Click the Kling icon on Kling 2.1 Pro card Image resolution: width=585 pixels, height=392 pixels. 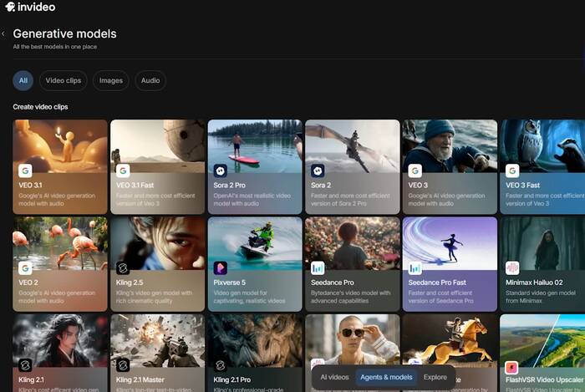(x=220, y=365)
